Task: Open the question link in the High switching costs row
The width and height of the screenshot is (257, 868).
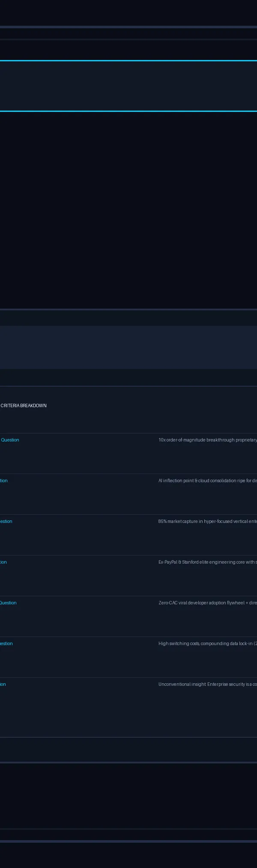Action: pyautogui.click(x=6, y=643)
